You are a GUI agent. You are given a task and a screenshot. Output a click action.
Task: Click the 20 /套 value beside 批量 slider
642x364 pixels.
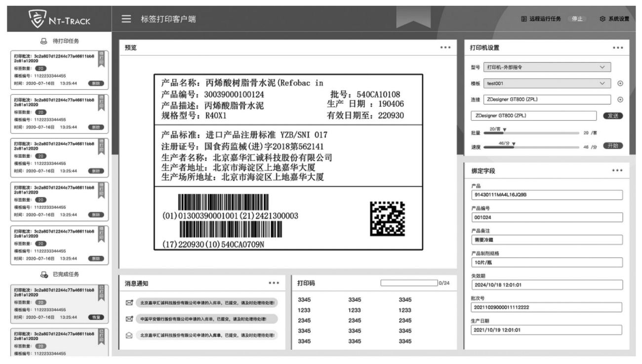coord(590,133)
